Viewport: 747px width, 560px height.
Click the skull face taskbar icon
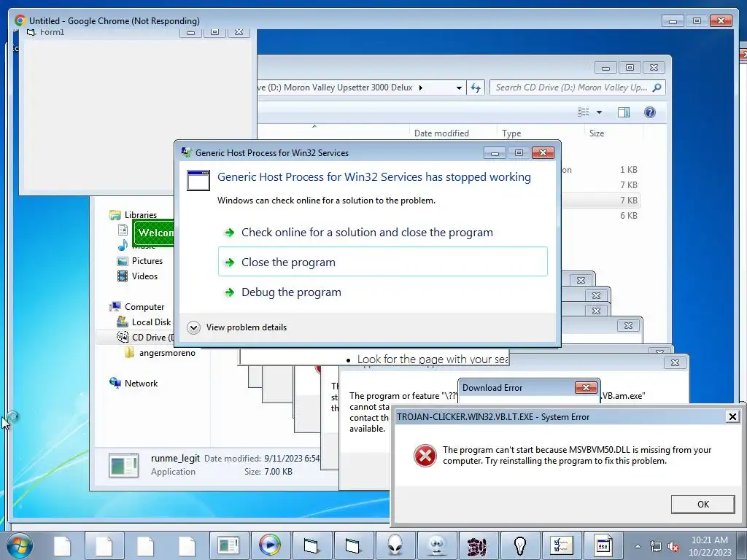click(x=436, y=545)
